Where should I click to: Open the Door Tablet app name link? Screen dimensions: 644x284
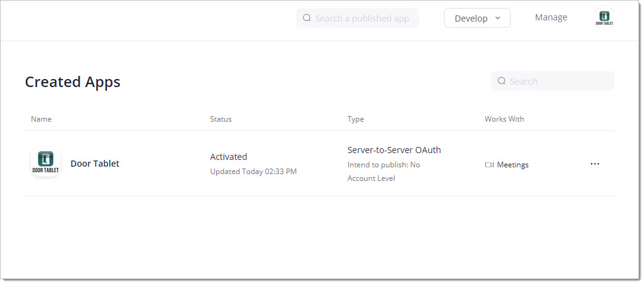click(94, 164)
